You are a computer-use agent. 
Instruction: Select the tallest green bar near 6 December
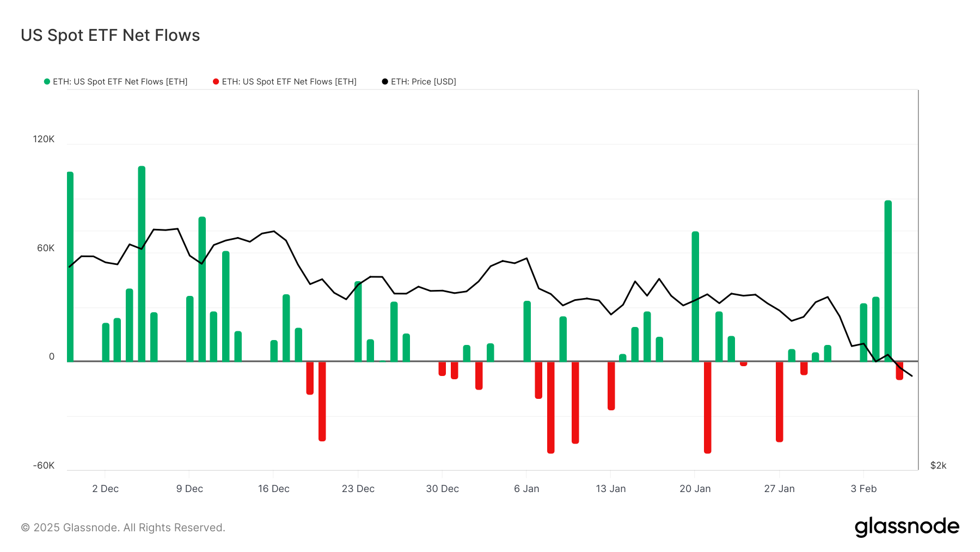[141, 262]
